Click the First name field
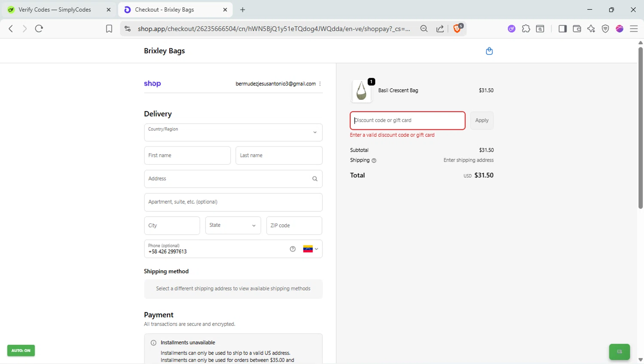 pos(187,156)
